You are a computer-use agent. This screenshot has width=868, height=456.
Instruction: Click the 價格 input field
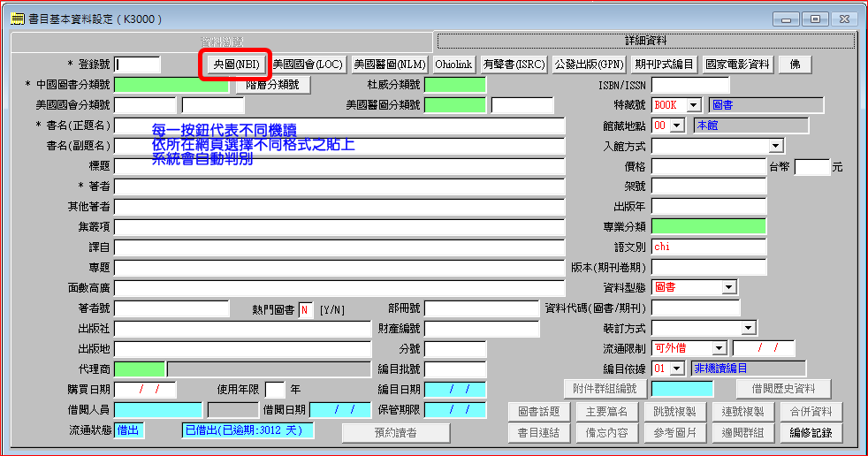(x=709, y=166)
